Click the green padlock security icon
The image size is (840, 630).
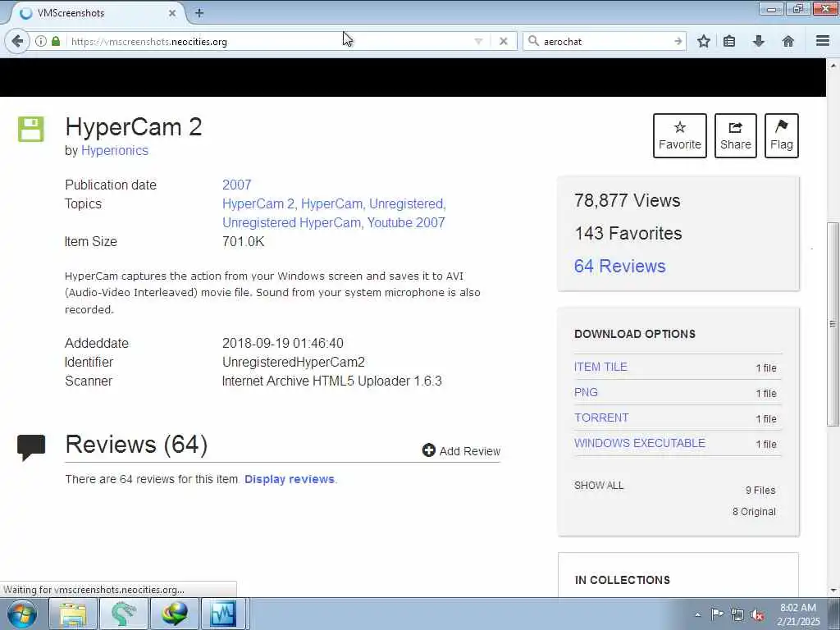coord(56,41)
